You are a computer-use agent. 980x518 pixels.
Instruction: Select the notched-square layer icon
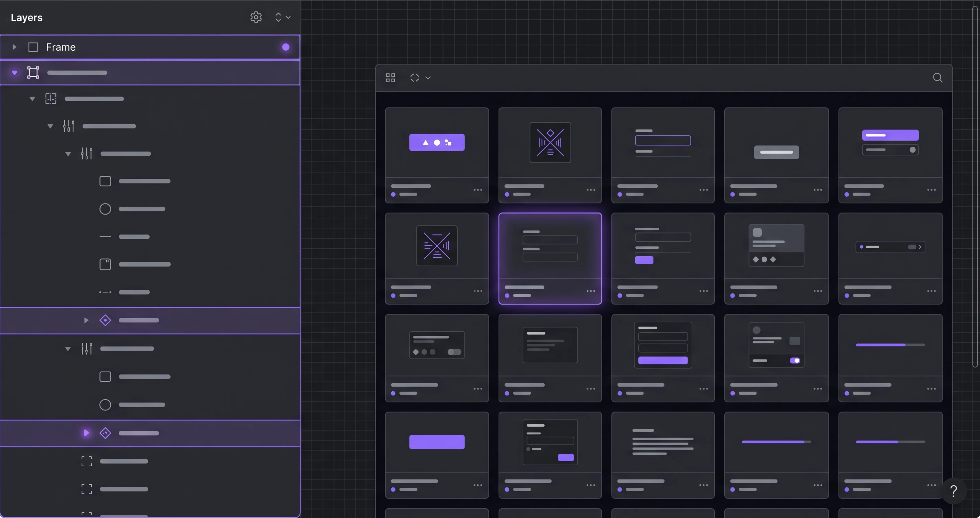pos(105,264)
